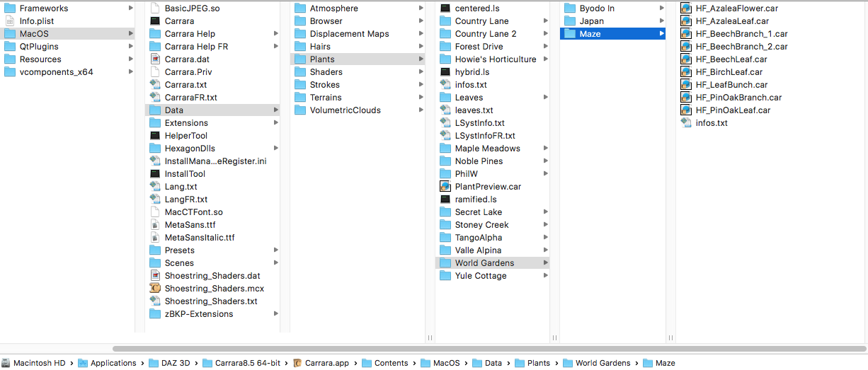Go to Contents in path bar
868x370 pixels.
(384, 363)
